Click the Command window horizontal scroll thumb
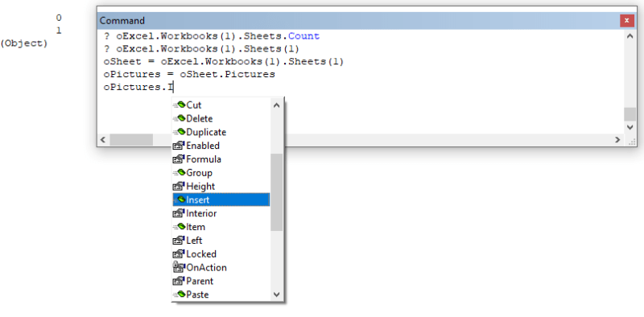 [x=131, y=140]
